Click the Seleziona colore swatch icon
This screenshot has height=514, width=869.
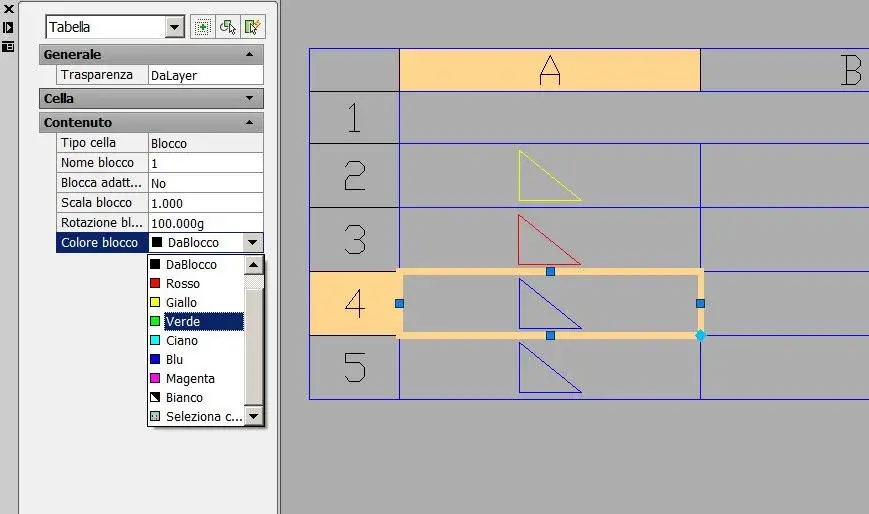click(x=155, y=416)
